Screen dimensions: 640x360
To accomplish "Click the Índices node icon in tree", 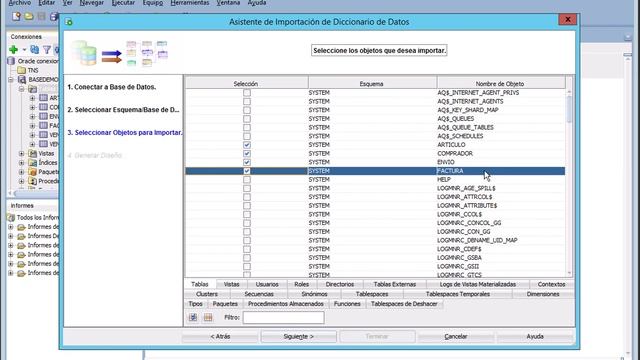I will (33, 162).
